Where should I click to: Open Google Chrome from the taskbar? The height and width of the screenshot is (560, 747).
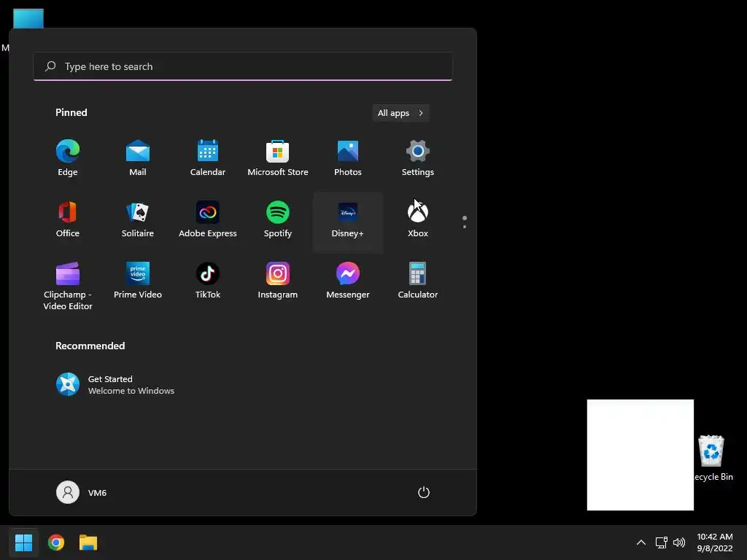click(x=56, y=542)
